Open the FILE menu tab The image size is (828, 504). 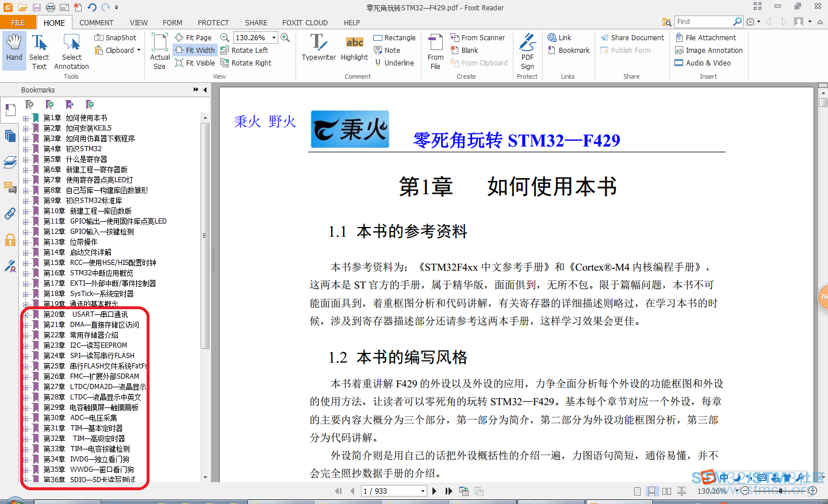click(x=18, y=22)
